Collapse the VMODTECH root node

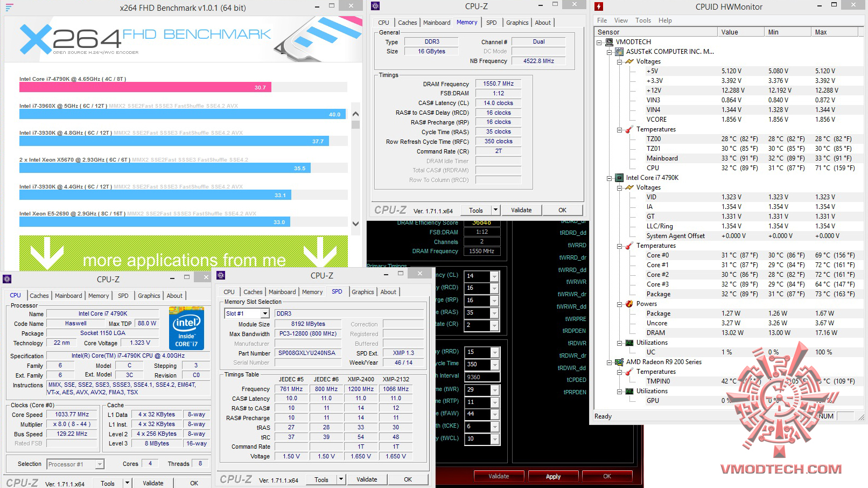(x=599, y=42)
